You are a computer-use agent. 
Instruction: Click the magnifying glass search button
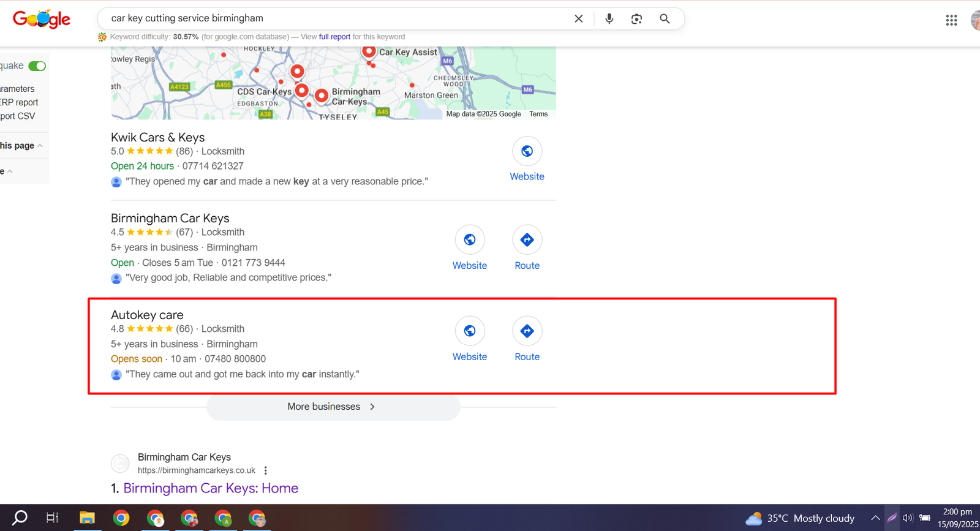[665, 19]
